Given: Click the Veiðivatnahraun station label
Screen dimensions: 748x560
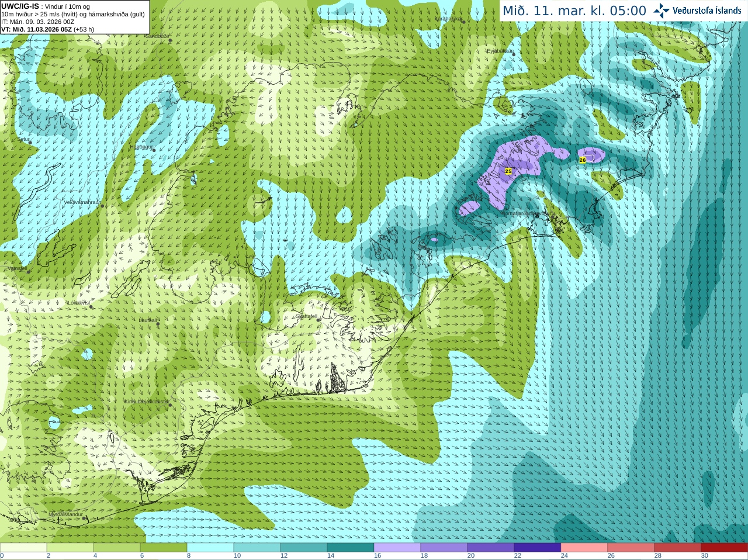Looking at the screenshot, I should point(82,202).
